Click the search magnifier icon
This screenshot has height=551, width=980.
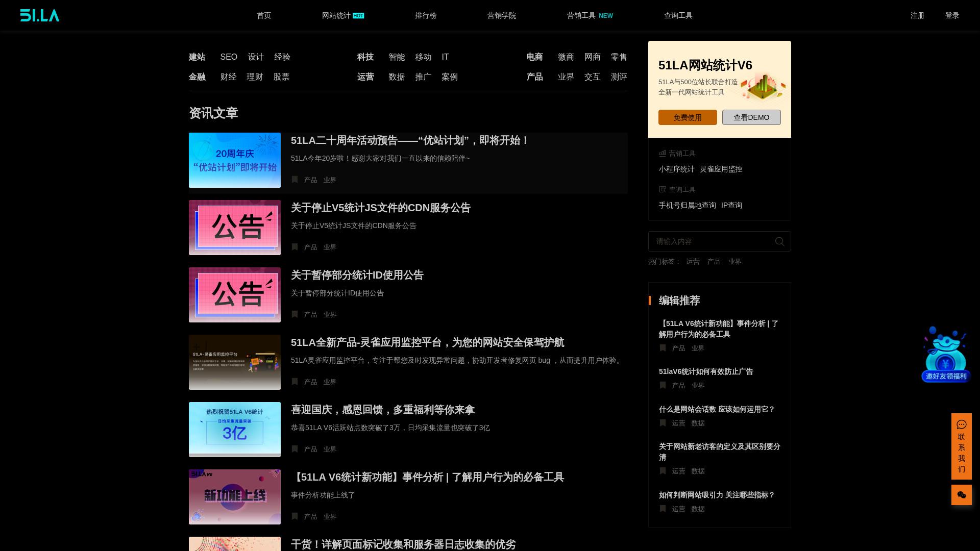(x=779, y=241)
